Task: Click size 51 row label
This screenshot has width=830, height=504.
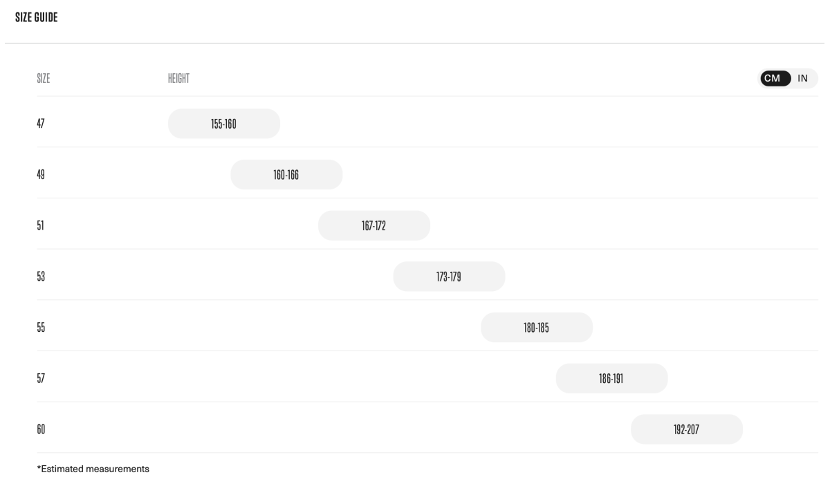Action: pyautogui.click(x=41, y=226)
